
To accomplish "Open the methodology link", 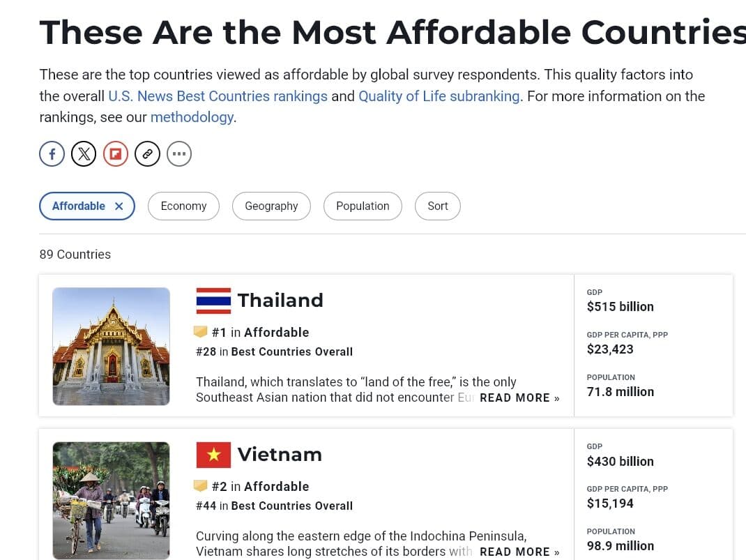I will coord(192,117).
